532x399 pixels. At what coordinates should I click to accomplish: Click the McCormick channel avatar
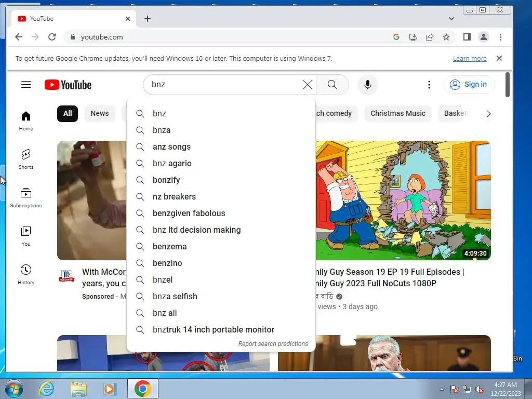(67, 276)
